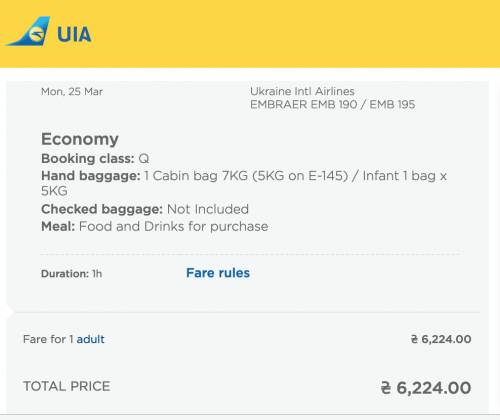Click the EMBRAER EMB 190 / EMB 195 aircraft text
This screenshot has height=420, width=500.
(x=333, y=105)
